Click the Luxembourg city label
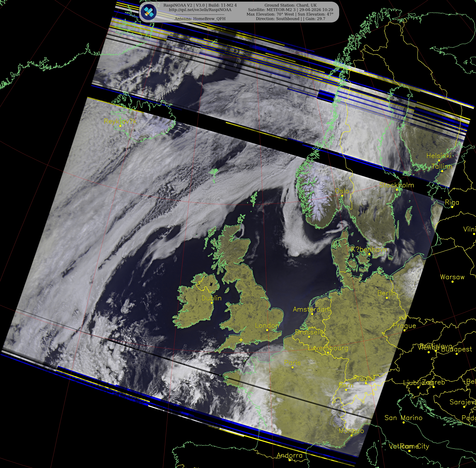The image size is (476, 468). (328, 348)
